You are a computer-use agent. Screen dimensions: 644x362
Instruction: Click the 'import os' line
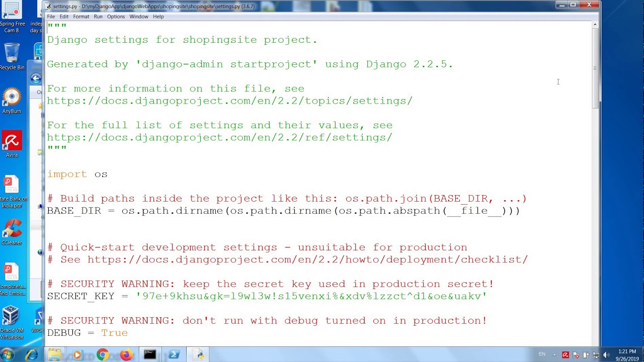pos(77,174)
